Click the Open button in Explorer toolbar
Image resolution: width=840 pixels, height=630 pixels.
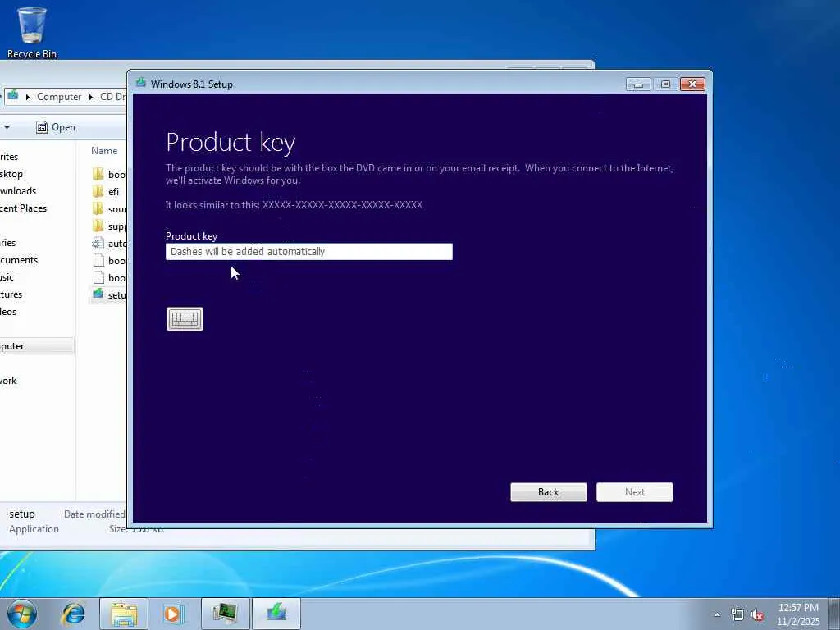pyautogui.click(x=57, y=127)
